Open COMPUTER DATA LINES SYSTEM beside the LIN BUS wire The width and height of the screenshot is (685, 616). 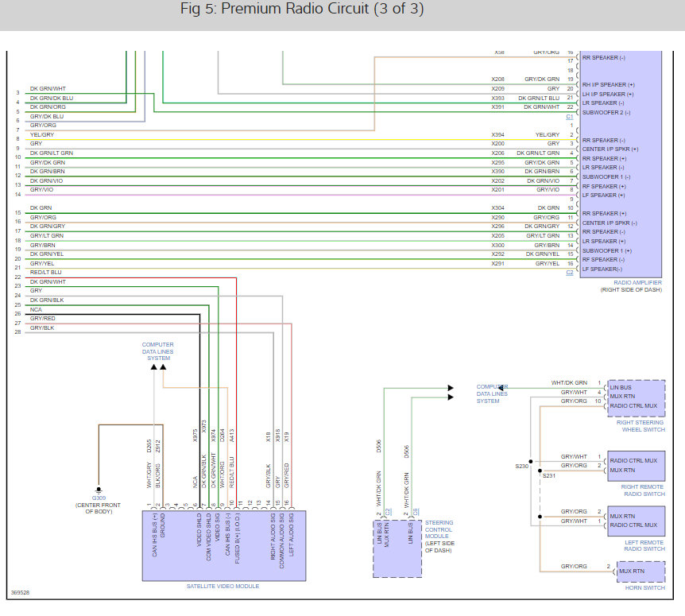coord(491,393)
